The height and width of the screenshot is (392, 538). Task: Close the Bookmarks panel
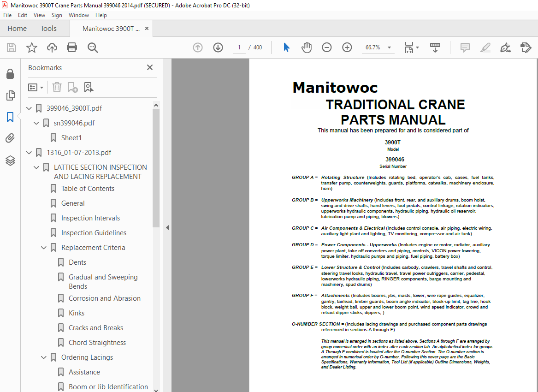(x=149, y=67)
